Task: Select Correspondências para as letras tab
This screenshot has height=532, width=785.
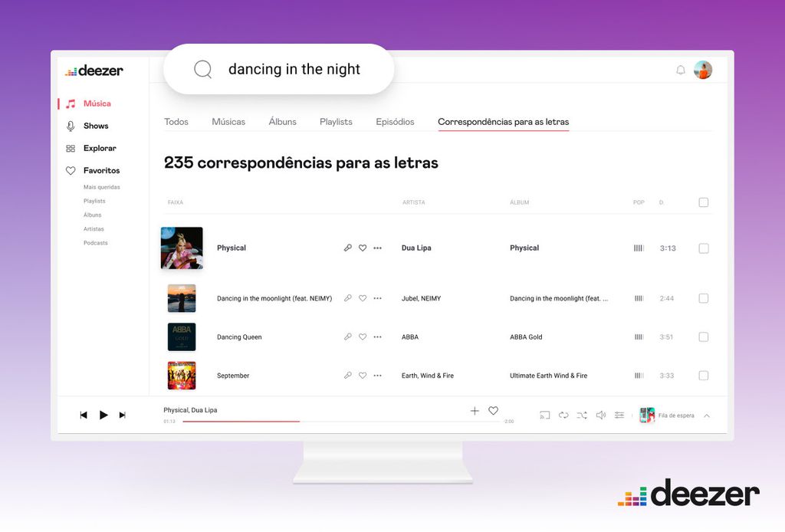Action: pyautogui.click(x=503, y=122)
